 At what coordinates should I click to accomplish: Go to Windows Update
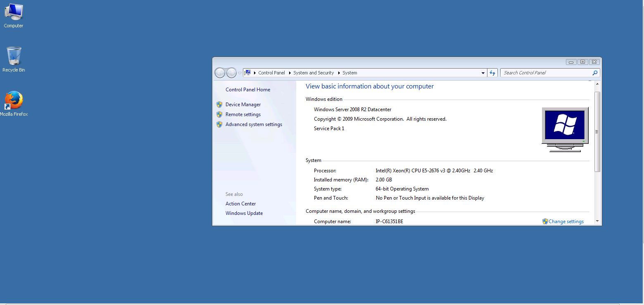(244, 213)
